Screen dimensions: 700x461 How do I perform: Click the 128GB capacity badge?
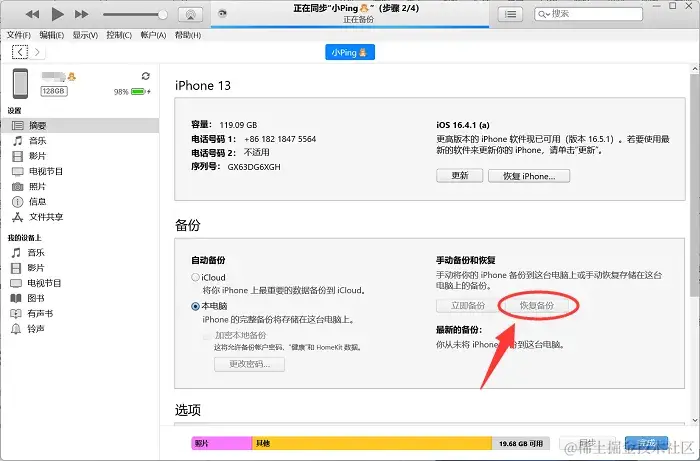[x=54, y=91]
